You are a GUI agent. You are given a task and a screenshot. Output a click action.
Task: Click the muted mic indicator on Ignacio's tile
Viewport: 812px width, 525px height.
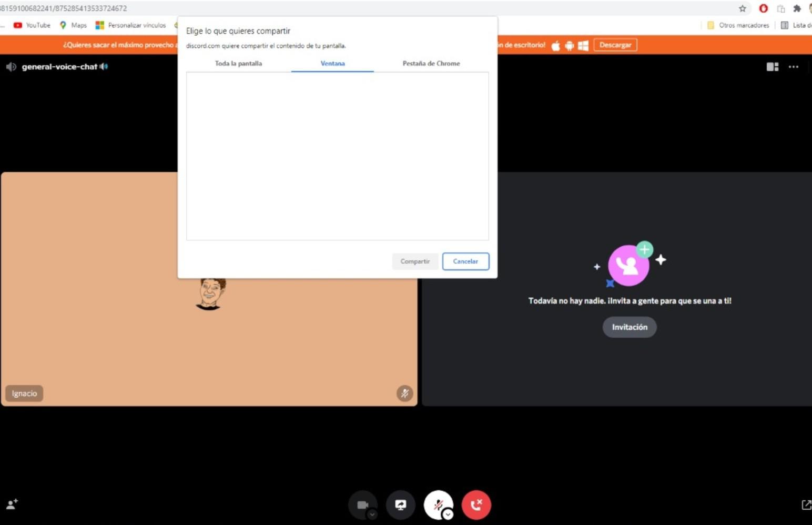tap(404, 393)
